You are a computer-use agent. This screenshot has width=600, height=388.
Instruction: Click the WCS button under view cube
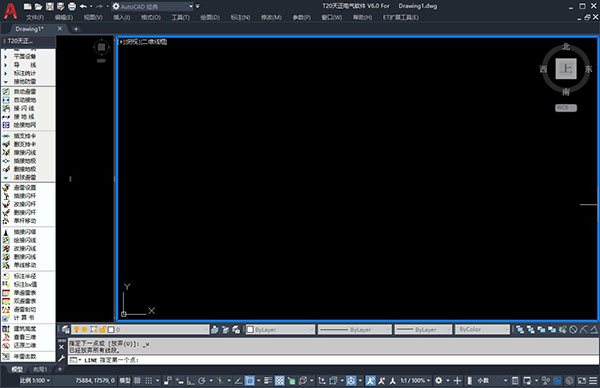coord(566,108)
